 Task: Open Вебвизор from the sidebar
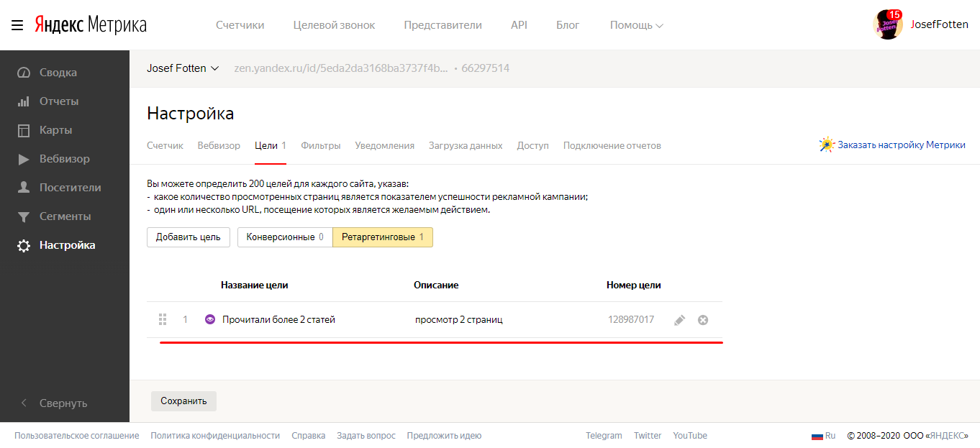(64, 159)
